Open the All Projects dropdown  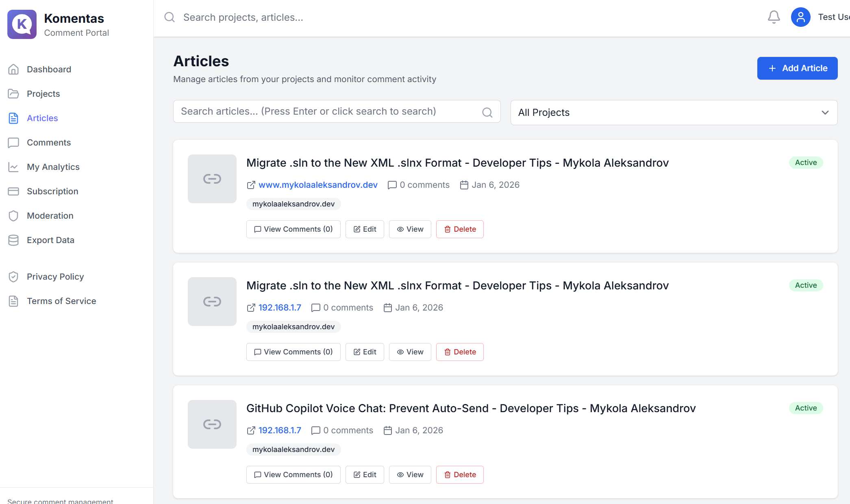(674, 113)
